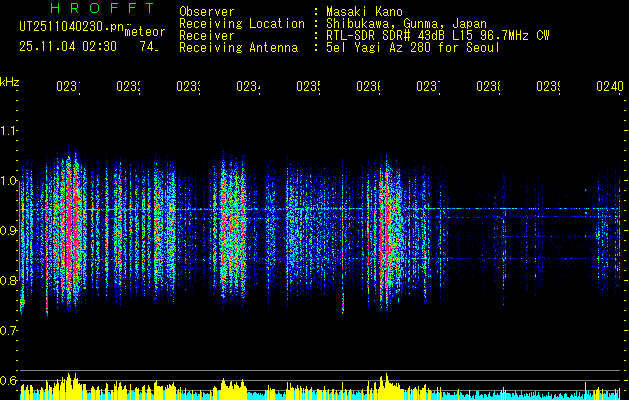Click the word meteor near the file name
Viewport: 629px width, 400px height.
(x=145, y=32)
